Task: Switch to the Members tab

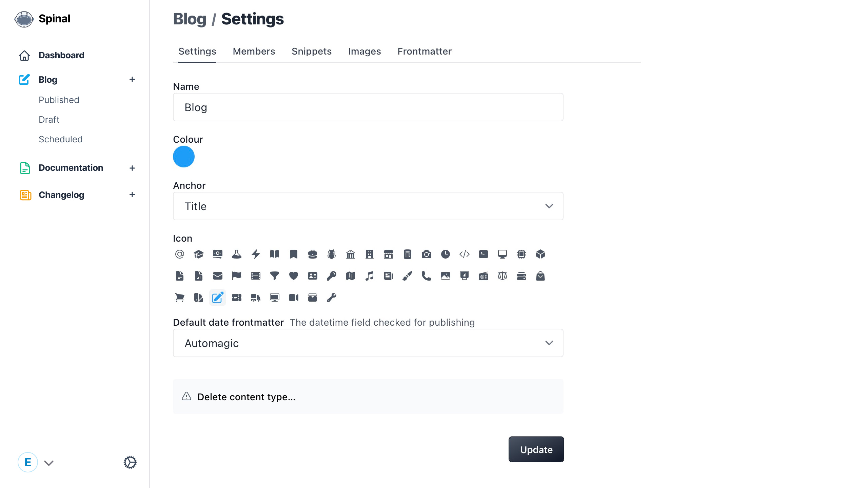Action: pos(254,51)
